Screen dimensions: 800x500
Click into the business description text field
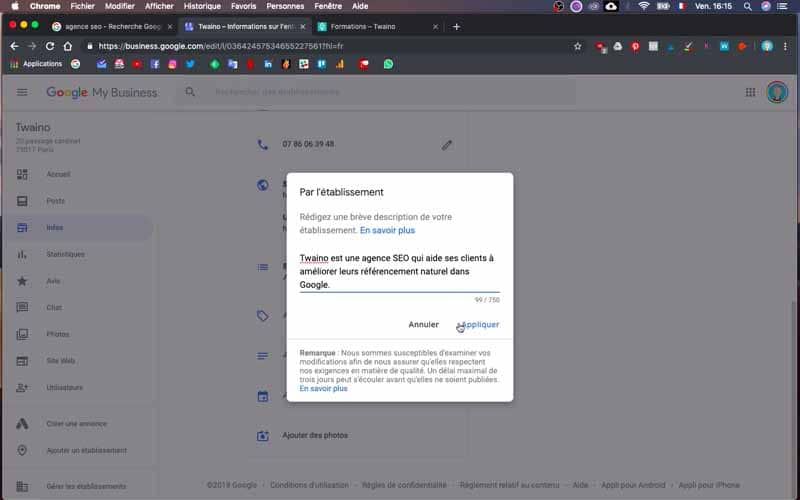pyautogui.click(x=399, y=271)
